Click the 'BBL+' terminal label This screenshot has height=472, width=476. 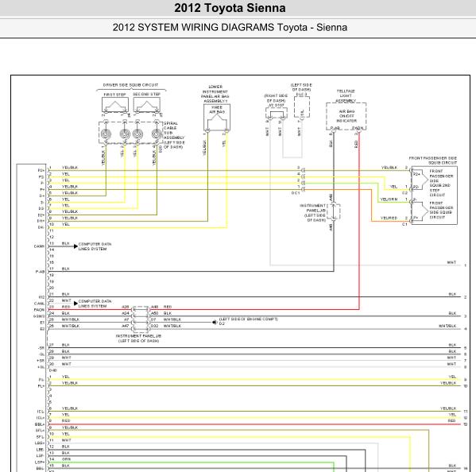(40, 424)
